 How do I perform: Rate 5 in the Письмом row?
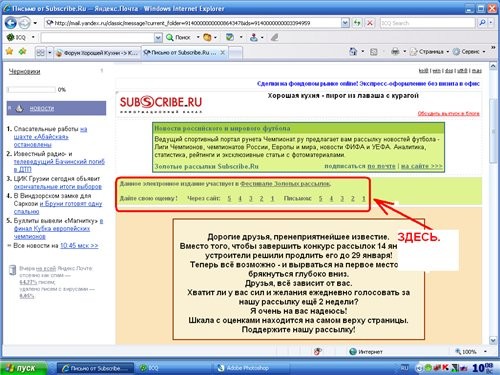320,198
